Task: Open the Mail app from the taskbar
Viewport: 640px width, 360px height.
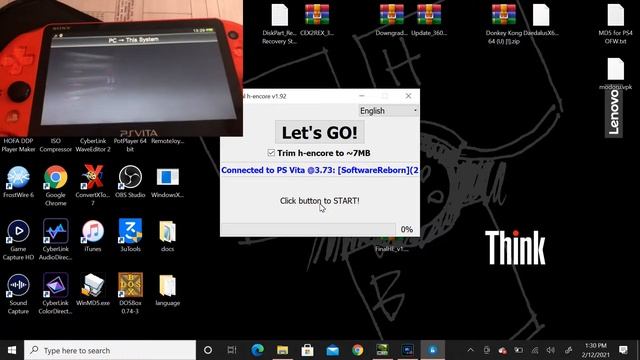Action: pos(333,350)
